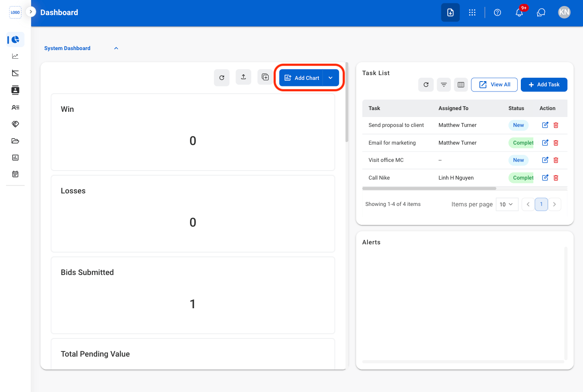The width and height of the screenshot is (583, 392).
Task: Go to the previous page of tasks
Action: [528, 204]
